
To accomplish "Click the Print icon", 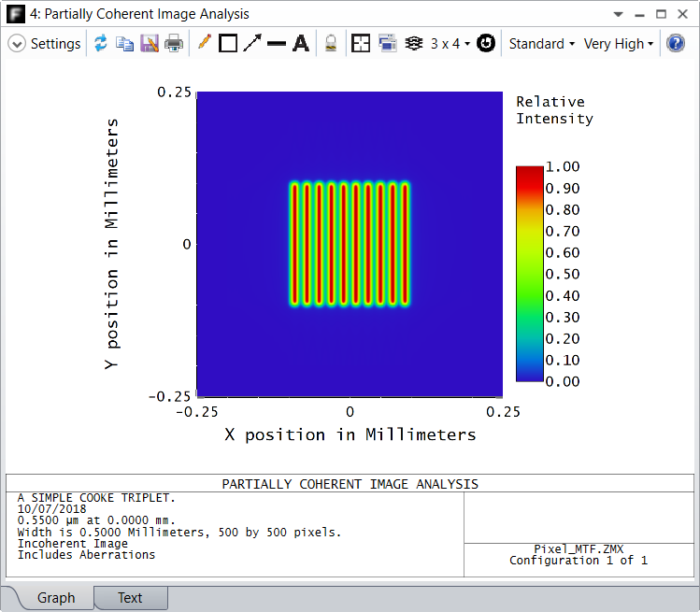I will (x=174, y=44).
